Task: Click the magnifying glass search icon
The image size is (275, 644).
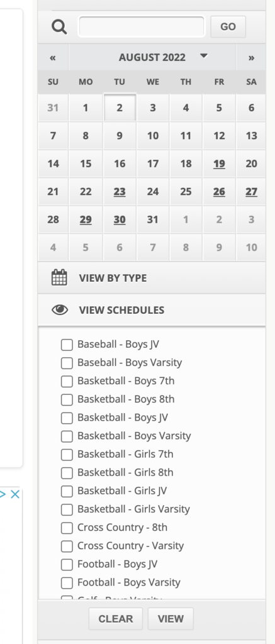Action: 59,27
